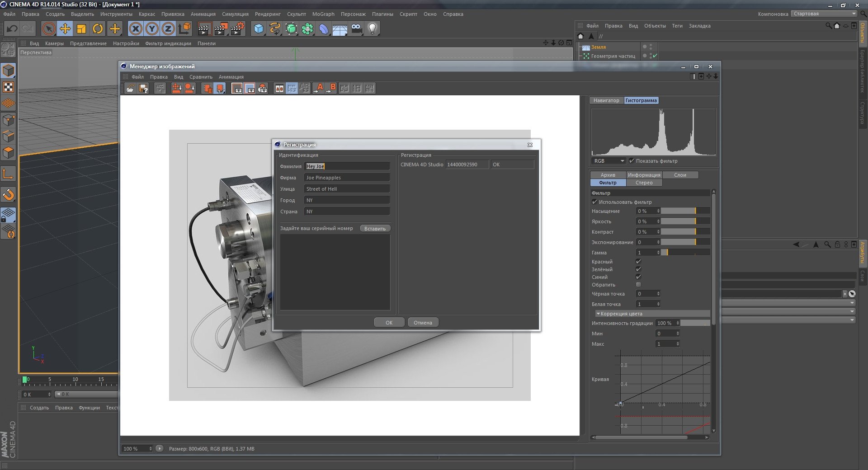The image size is (868, 470).
Task: Click the Фирма input field
Action: click(x=347, y=178)
